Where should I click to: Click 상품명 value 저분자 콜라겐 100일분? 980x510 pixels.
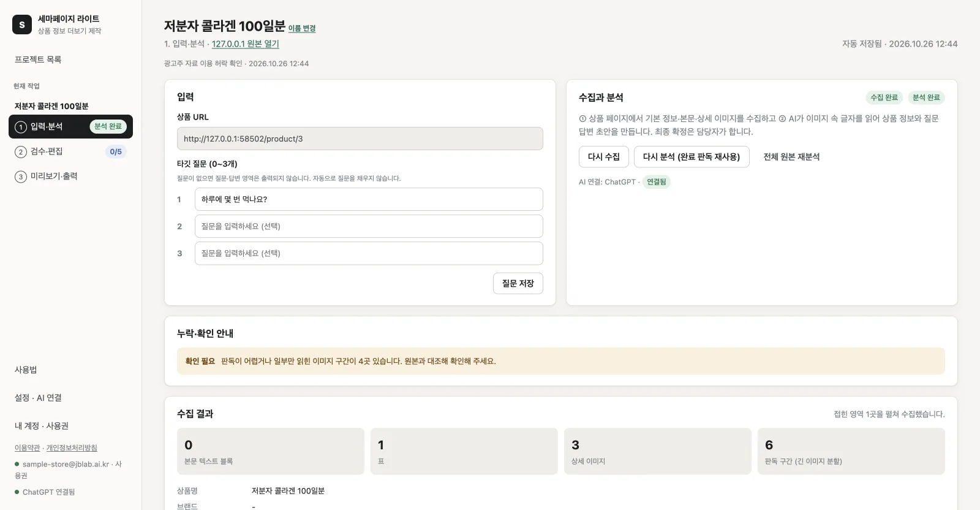288,491
